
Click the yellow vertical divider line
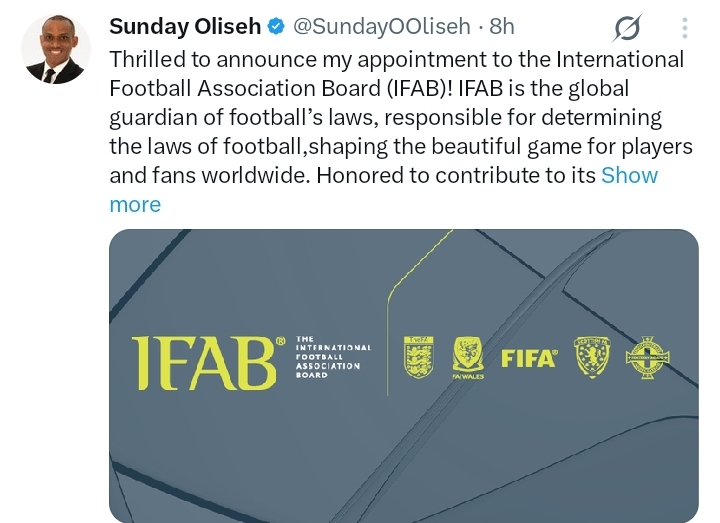pyautogui.click(x=388, y=344)
